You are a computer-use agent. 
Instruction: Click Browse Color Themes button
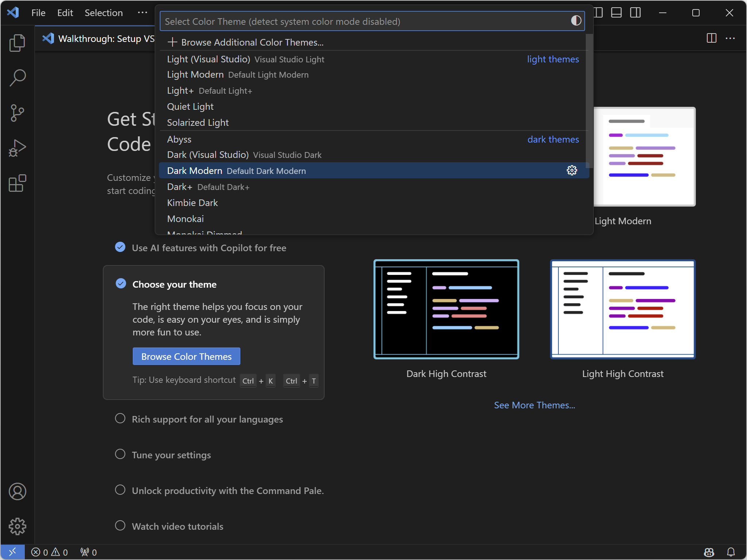(186, 356)
